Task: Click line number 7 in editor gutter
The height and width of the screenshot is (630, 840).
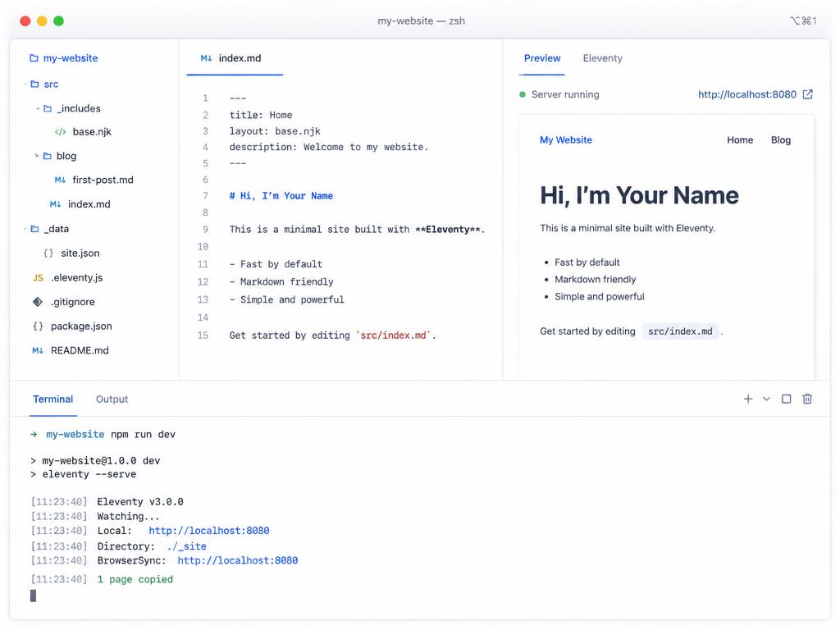Action: pos(205,196)
